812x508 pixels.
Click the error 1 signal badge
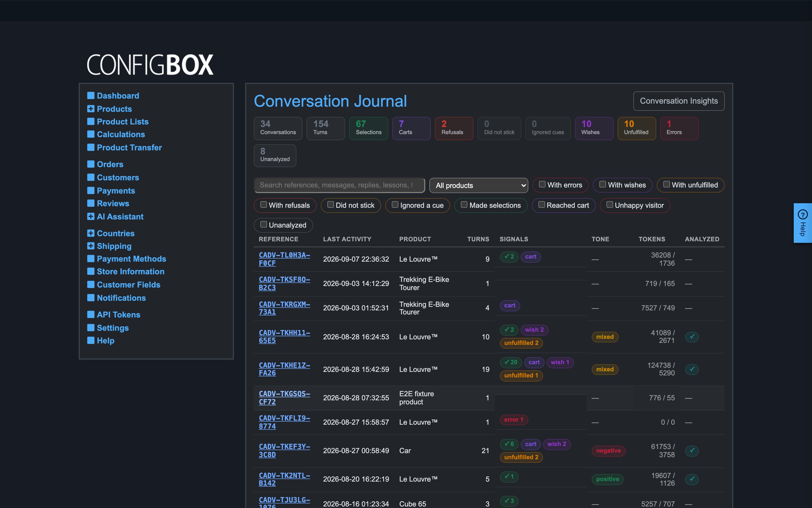point(514,420)
